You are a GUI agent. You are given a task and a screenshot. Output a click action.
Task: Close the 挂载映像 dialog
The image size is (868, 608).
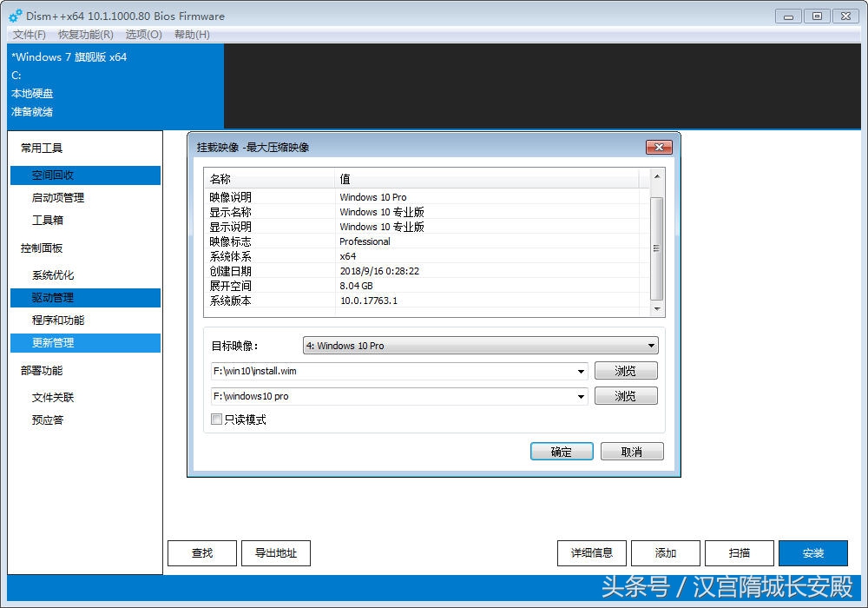coord(659,147)
